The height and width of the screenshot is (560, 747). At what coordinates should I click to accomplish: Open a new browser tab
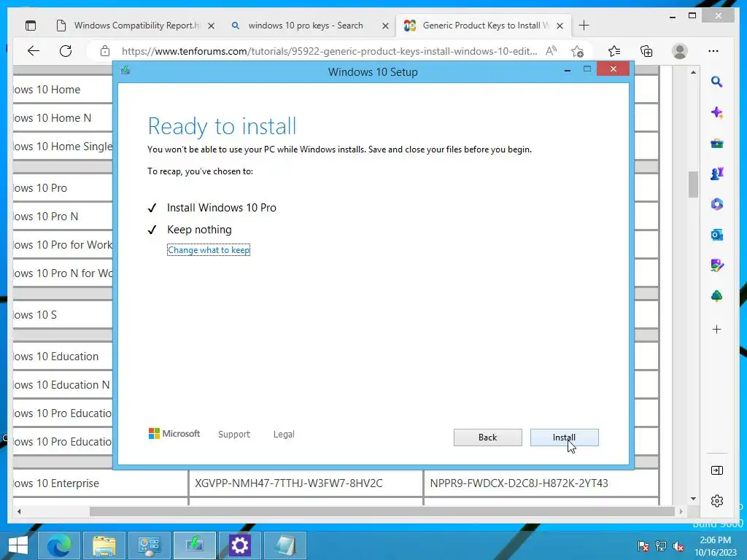(584, 26)
